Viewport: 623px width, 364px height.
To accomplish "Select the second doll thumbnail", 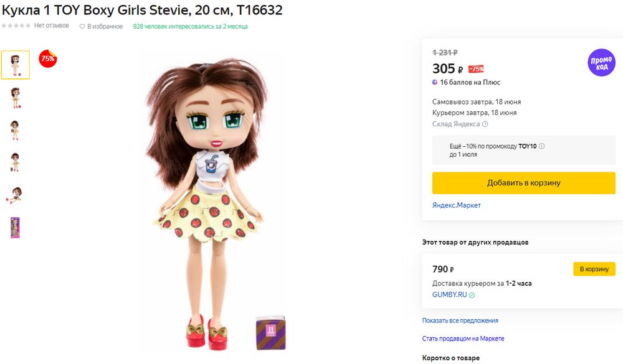I will tap(15, 98).
